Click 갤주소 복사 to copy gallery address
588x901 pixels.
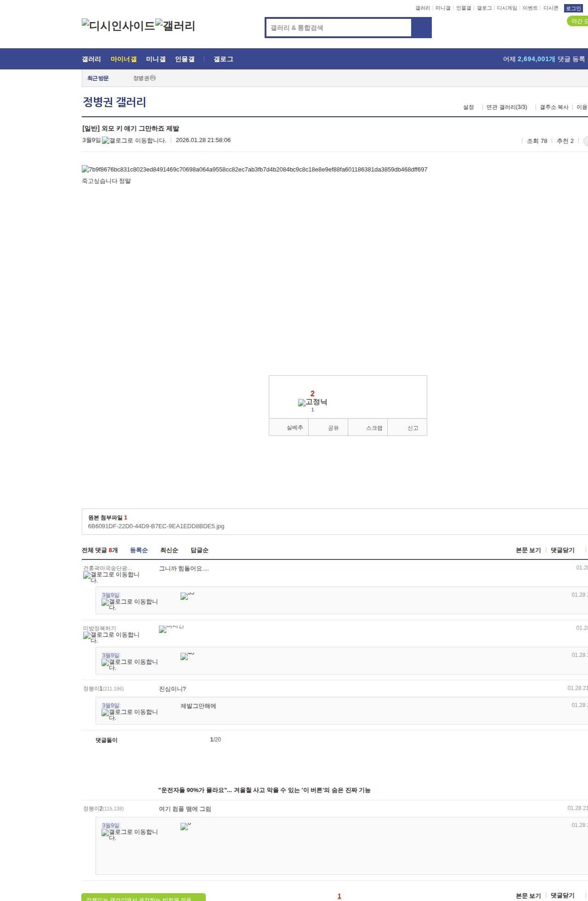(x=554, y=107)
